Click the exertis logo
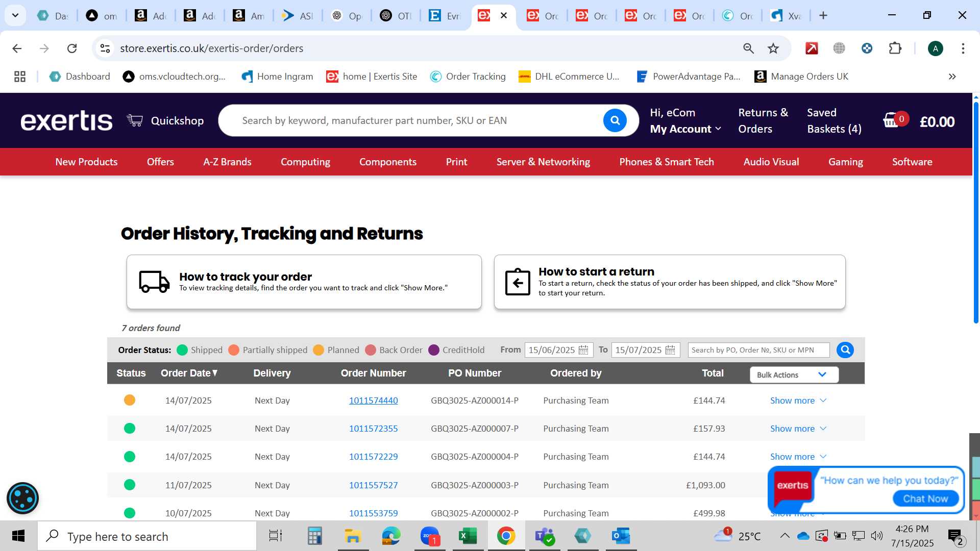This screenshot has width=980, height=551. 66,121
